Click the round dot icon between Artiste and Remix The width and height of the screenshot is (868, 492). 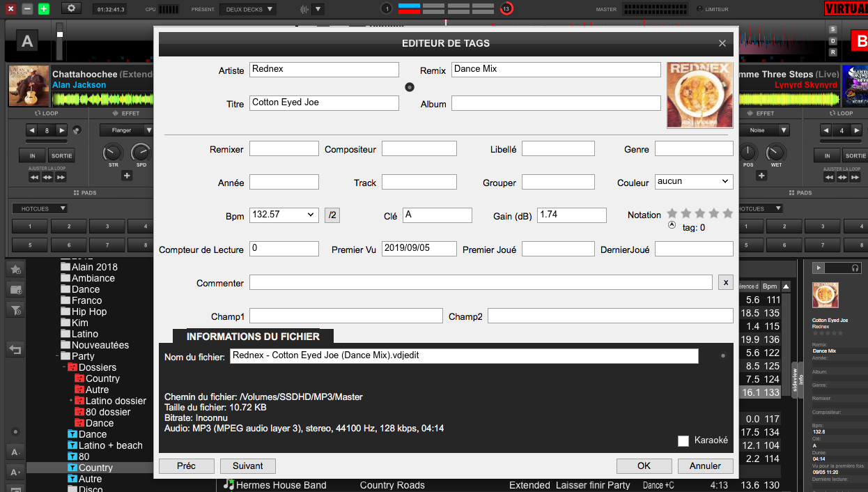pos(410,87)
